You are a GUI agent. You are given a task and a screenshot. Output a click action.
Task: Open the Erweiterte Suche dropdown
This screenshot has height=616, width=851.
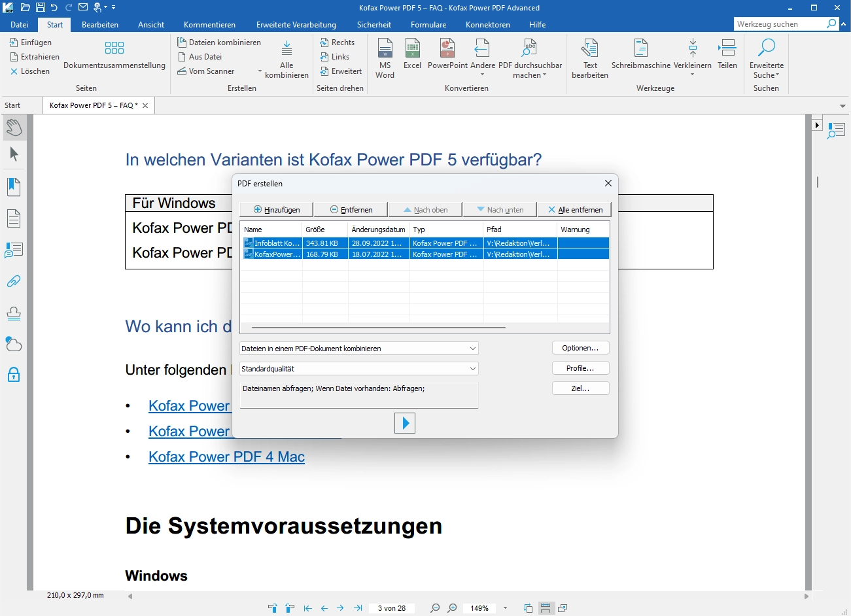[x=778, y=75]
